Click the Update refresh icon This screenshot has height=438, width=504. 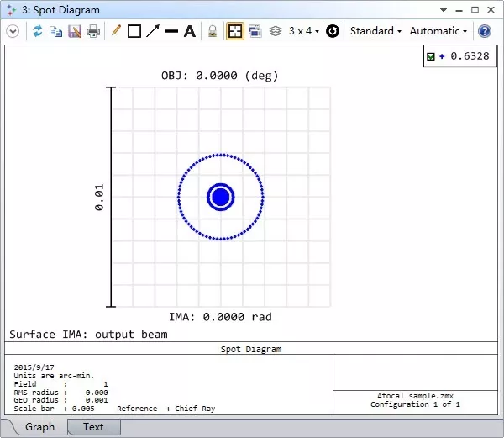click(x=38, y=31)
